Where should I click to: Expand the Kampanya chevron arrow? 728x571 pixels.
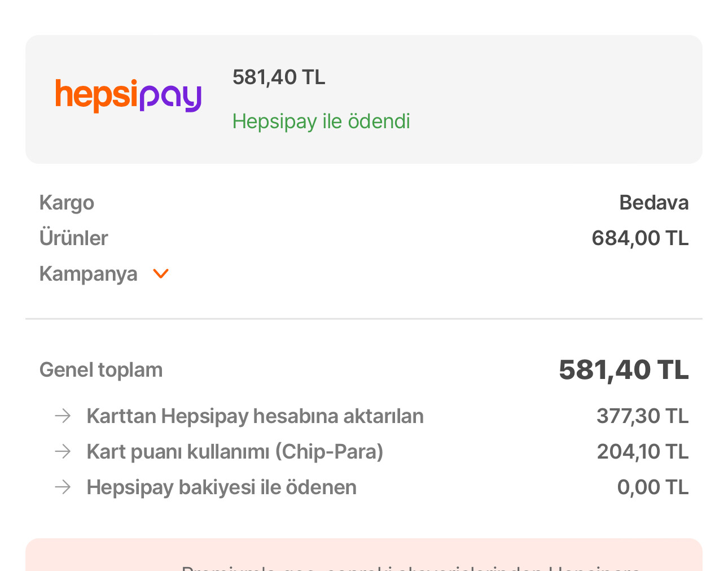coord(161,274)
